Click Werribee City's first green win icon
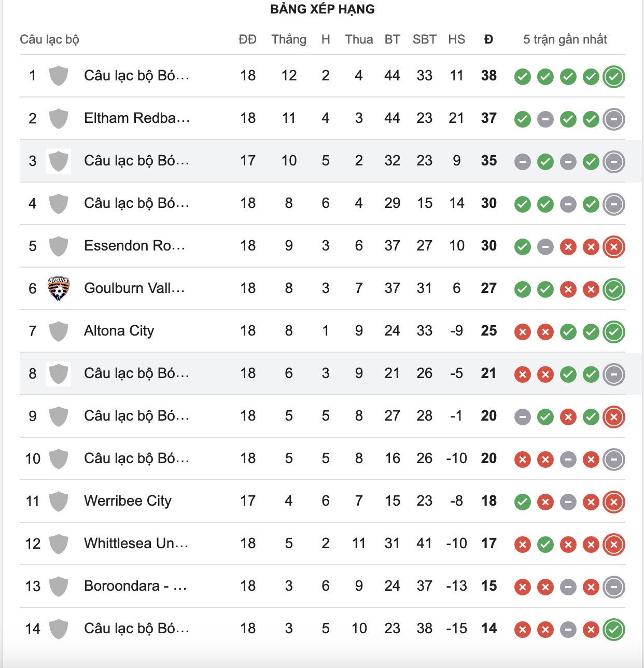Image resolution: width=644 pixels, height=668 pixels. 523,502
